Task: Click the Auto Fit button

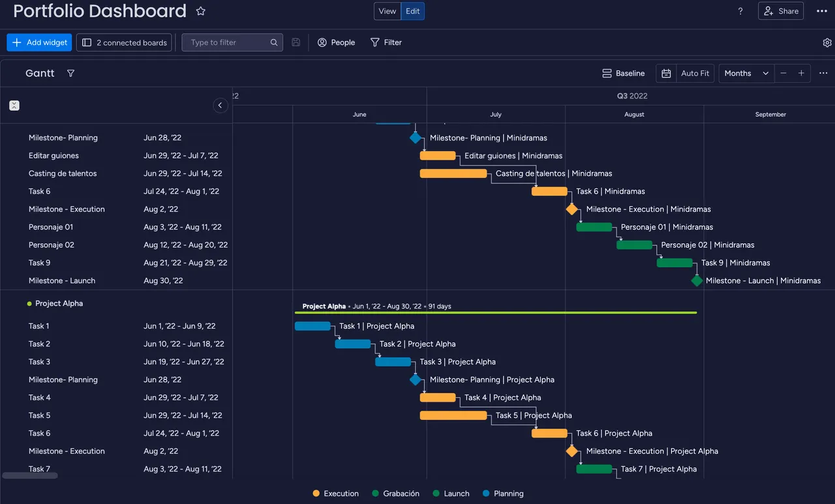Action: [695, 74]
